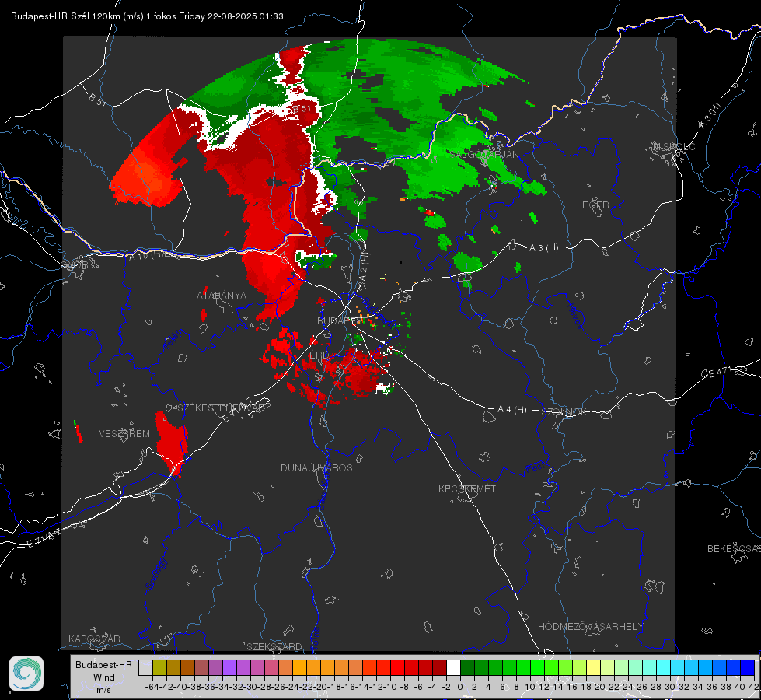This screenshot has width=761, height=700.
Task: Select the MISKOLC city label
Action: coord(675,147)
